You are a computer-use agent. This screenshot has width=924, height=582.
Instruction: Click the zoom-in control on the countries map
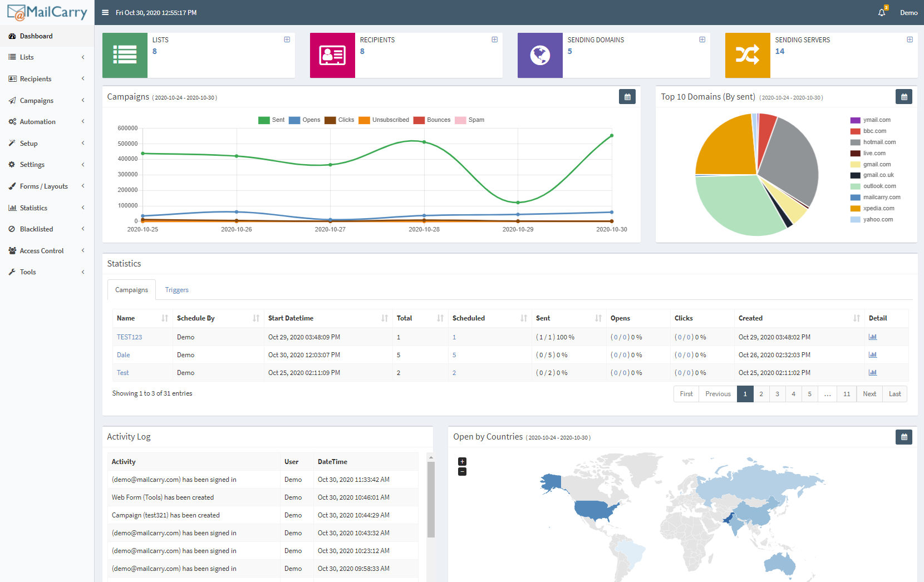pyautogui.click(x=462, y=461)
